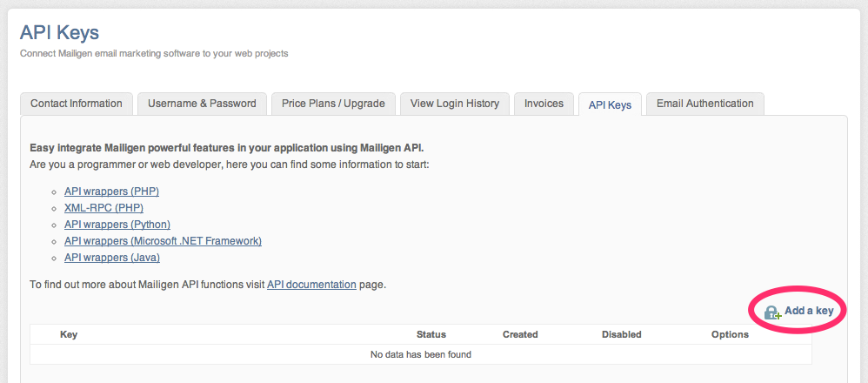Select the View Login History tab
Image resolution: width=868 pixels, height=383 pixels.
tap(455, 104)
